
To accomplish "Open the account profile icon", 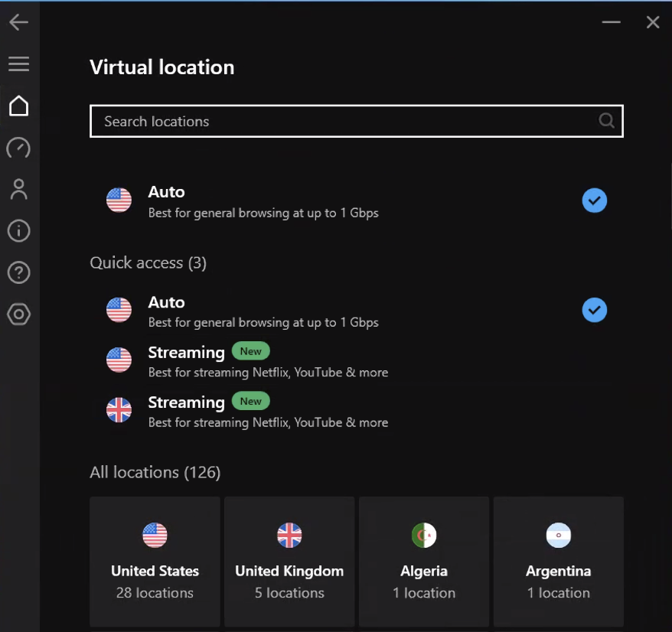I will [x=19, y=189].
